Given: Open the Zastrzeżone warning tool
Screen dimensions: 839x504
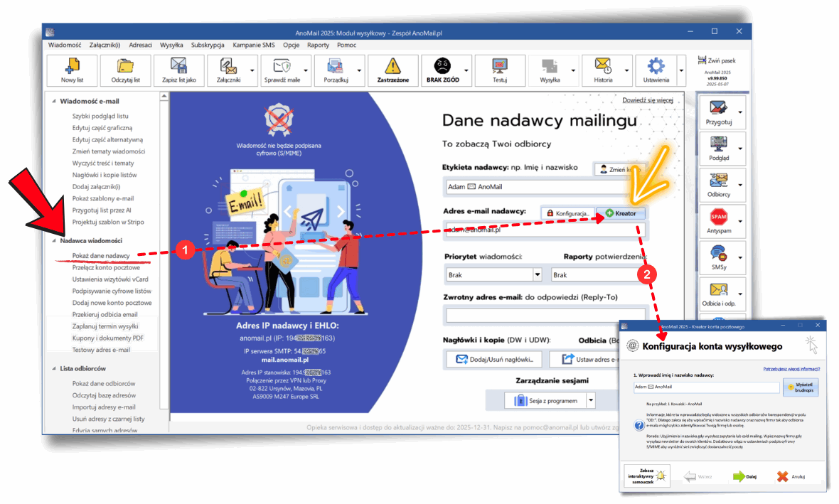Looking at the screenshot, I should 392,70.
